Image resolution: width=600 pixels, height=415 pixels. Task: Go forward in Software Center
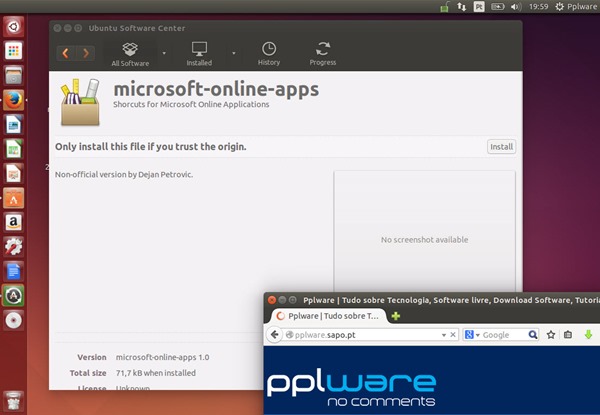(85, 53)
